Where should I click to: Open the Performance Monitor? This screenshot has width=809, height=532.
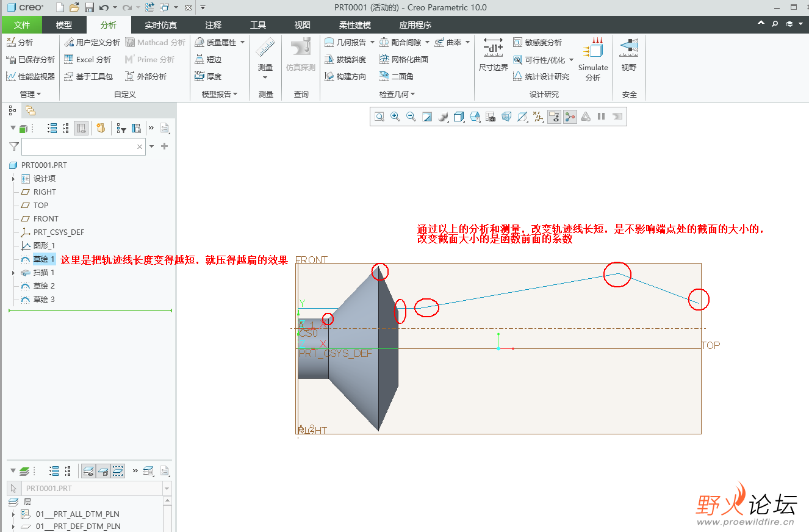point(31,76)
